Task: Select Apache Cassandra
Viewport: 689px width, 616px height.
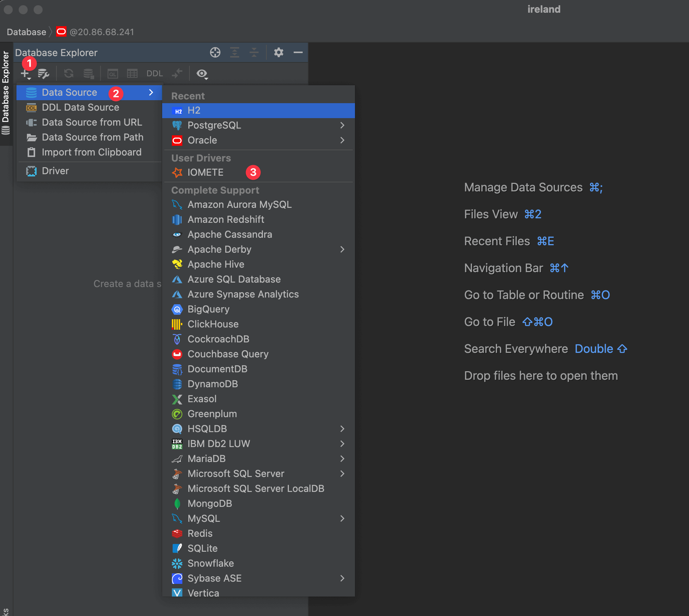Action: coord(259,234)
